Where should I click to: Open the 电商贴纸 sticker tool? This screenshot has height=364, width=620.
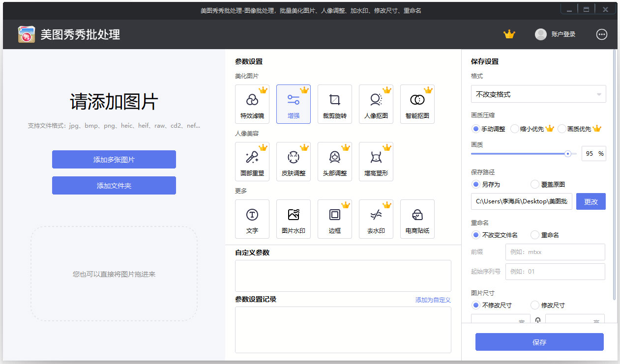[417, 219]
